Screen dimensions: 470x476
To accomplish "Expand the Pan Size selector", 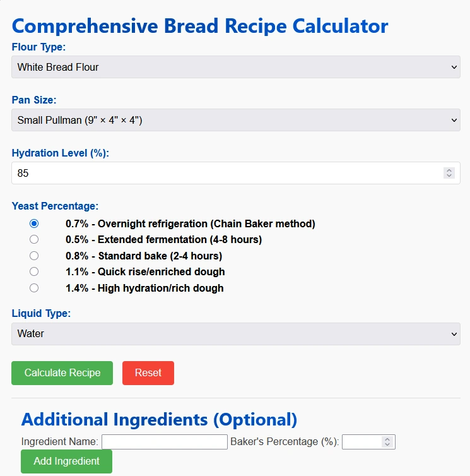I will tap(236, 120).
